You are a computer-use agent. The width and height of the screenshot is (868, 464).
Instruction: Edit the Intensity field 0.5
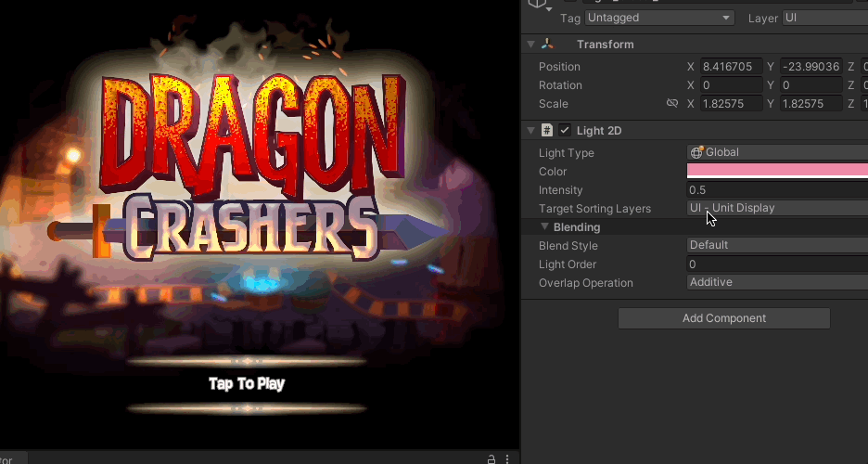777,190
